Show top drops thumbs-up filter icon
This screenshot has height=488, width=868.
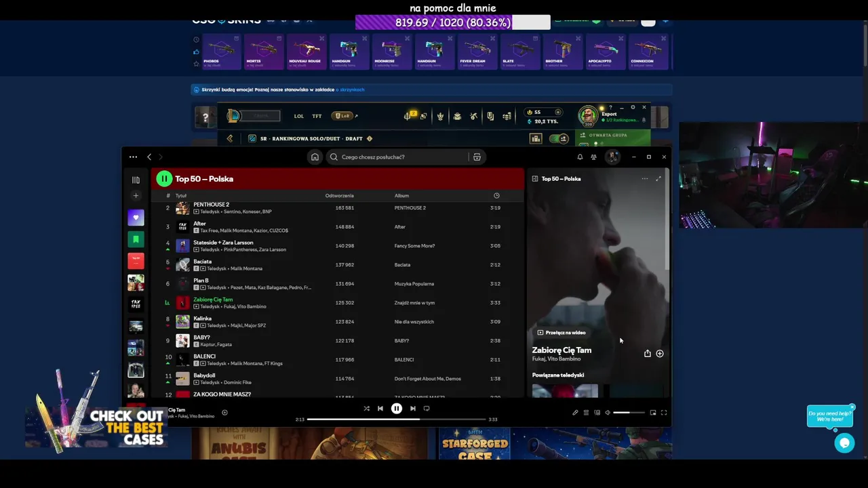tap(197, 52)
